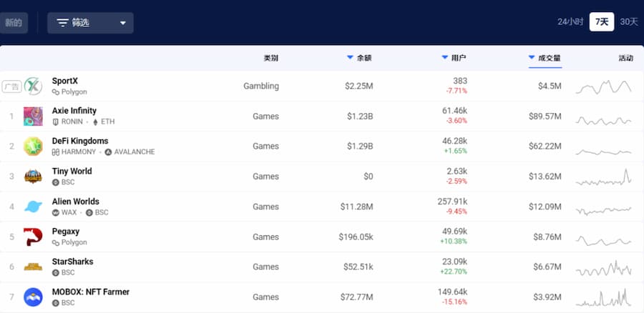Click the $1.29B balance of DeFi Kingdoms
This screenshot has width=644, height=313.
[360, 146]
